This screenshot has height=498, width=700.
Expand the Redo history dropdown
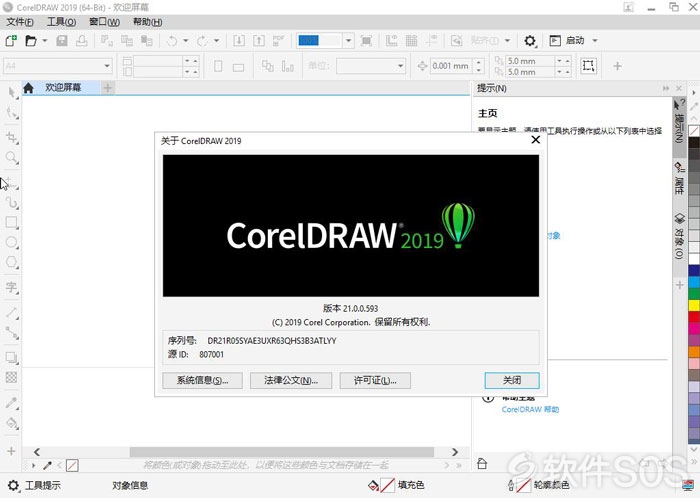pos(217,41)
